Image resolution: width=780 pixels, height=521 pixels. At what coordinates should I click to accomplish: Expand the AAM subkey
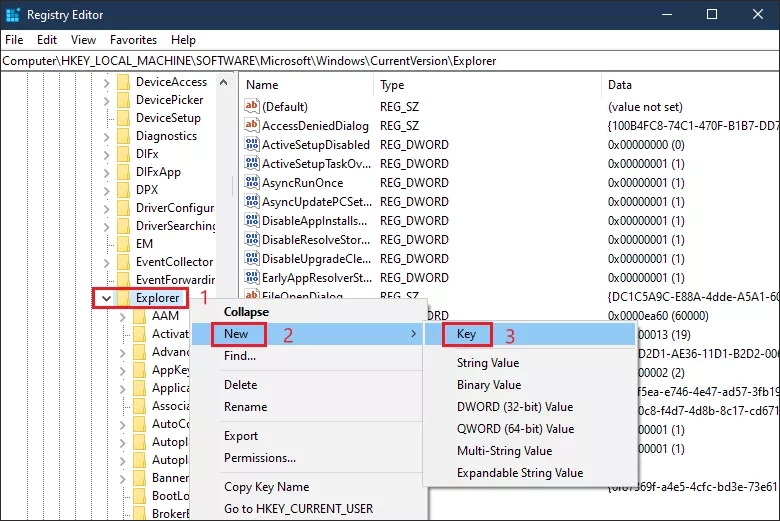[122, 316]
